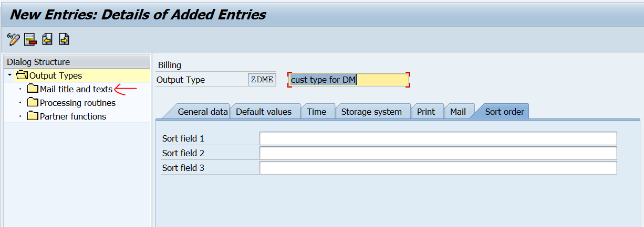
Task: Click the Partner functions folder icon
Action: [33, 116]
